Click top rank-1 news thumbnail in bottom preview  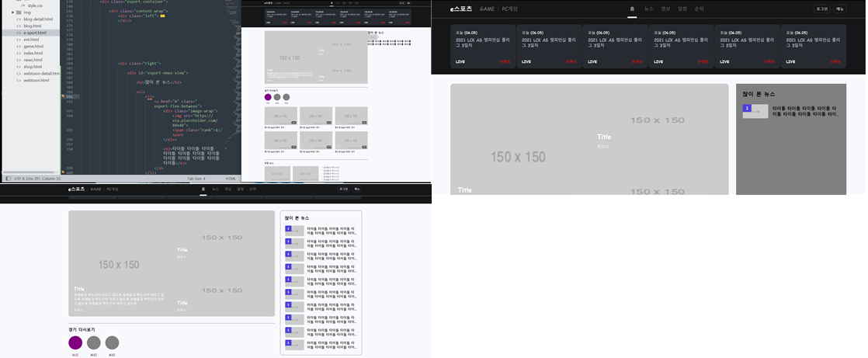point(294,231)
